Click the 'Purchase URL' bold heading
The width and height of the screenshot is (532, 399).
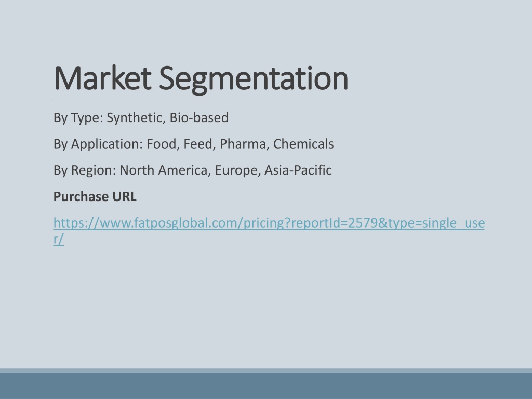pos(95,197)
